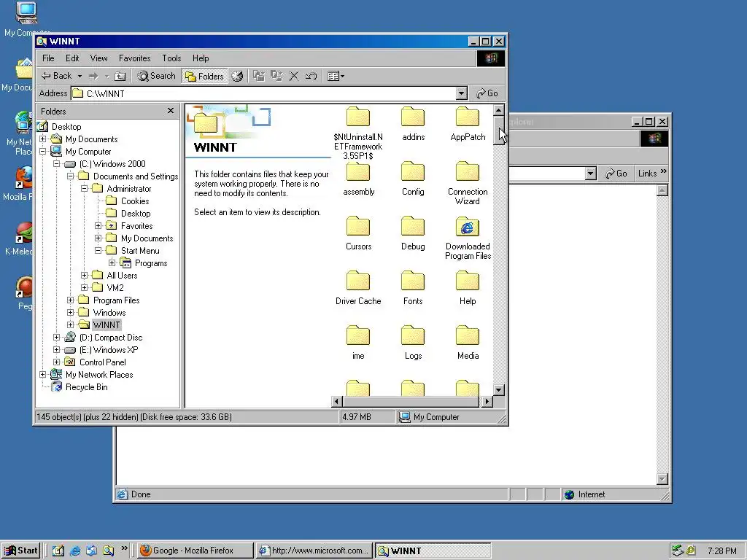The width and height of the screenshot is (747, 560).
Task: Click the Forward arrow toolbar icon
Action: 94,76
